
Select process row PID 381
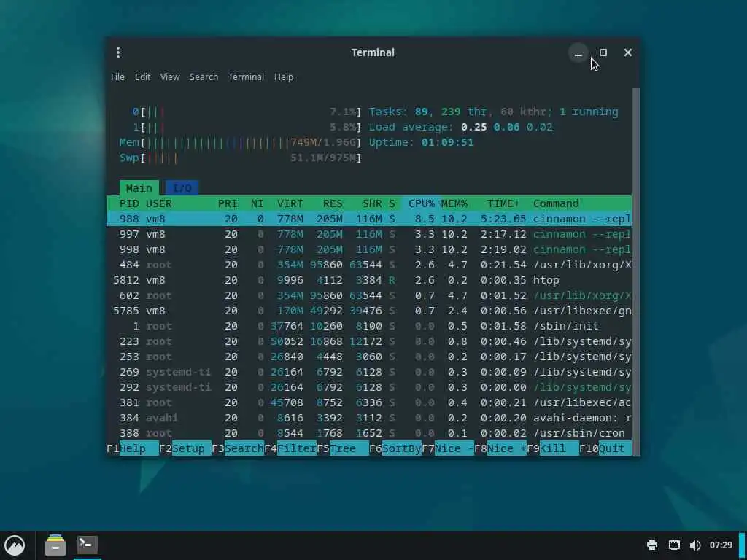pos(369,402)
